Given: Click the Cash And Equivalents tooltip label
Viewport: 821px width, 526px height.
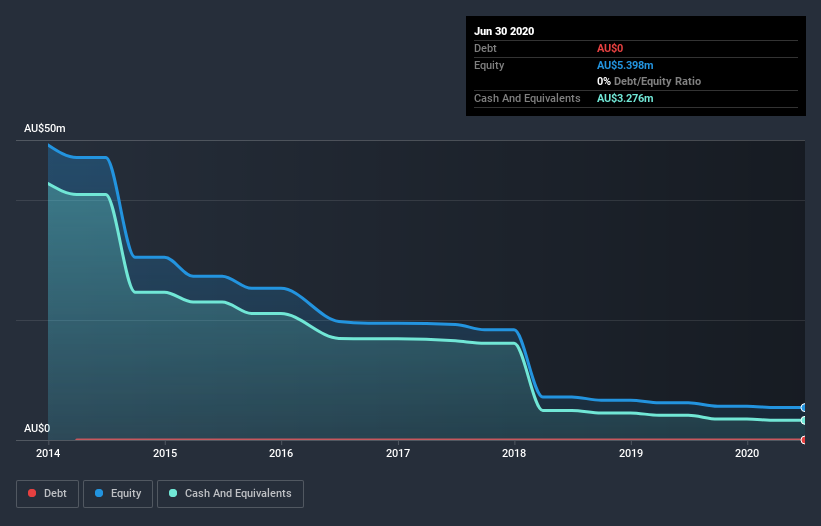Looking at the screenshot, I should point(527,98).
